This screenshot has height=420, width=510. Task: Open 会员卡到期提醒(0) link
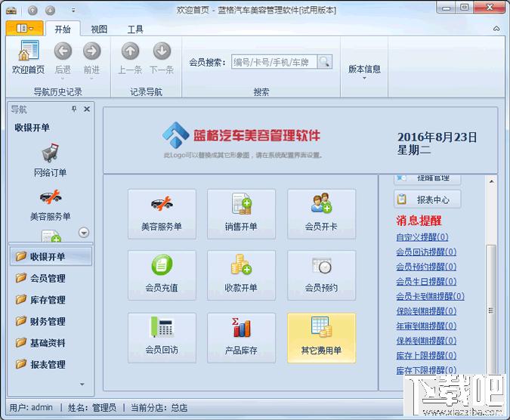(x=430, y=296)
